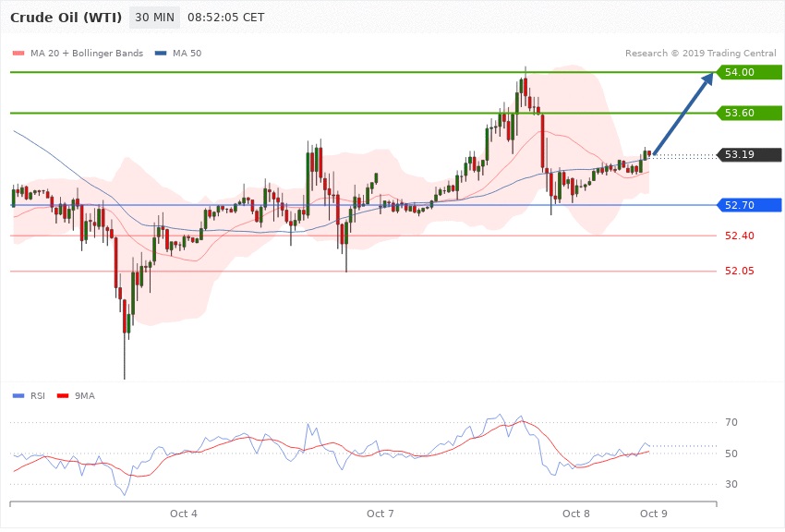Toggle the 9MA indicator label

[x=84, y=395]
